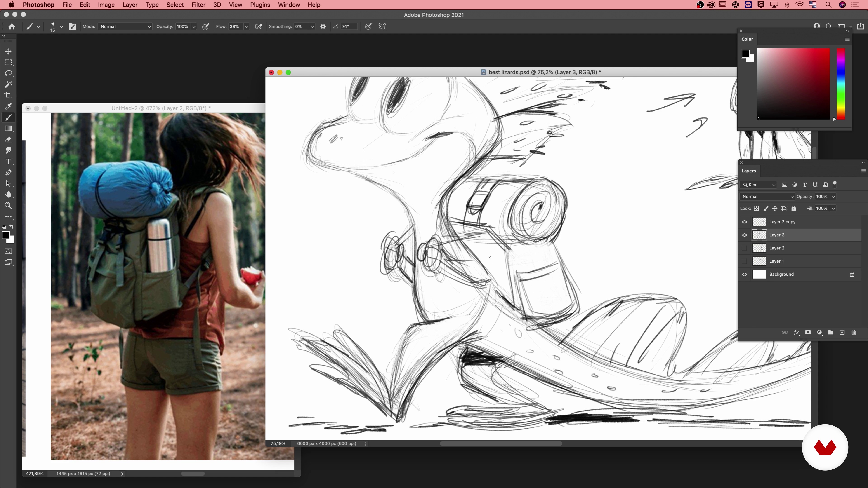Screen dimensions: 868x488
Task: Select the Eraser tool
Action: (8, 139)
